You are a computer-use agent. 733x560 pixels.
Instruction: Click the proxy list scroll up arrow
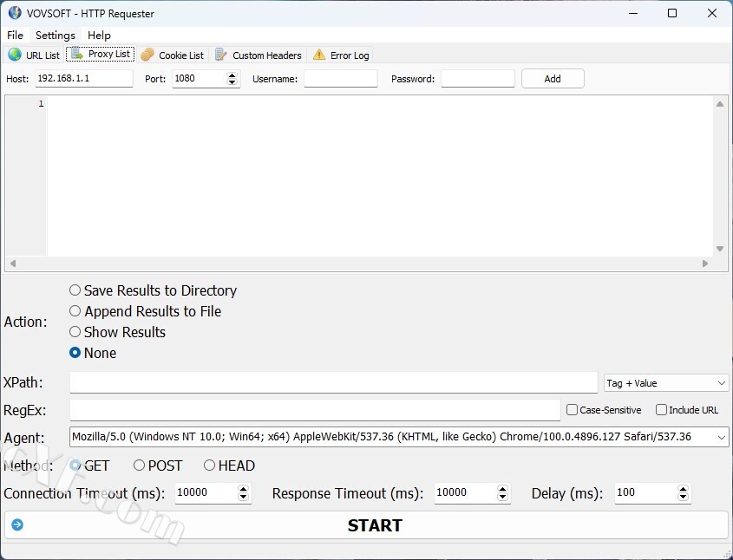click(x=720, y=104)
